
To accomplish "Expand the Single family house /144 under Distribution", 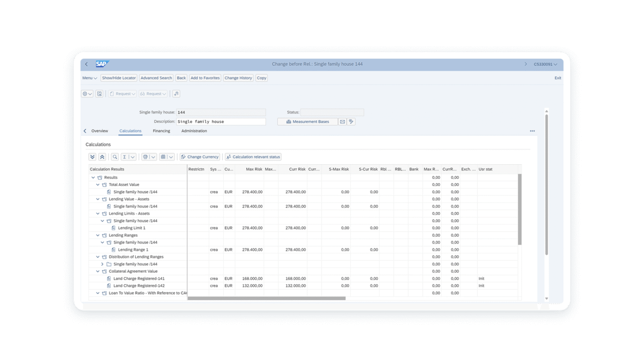I will point(102,264).
